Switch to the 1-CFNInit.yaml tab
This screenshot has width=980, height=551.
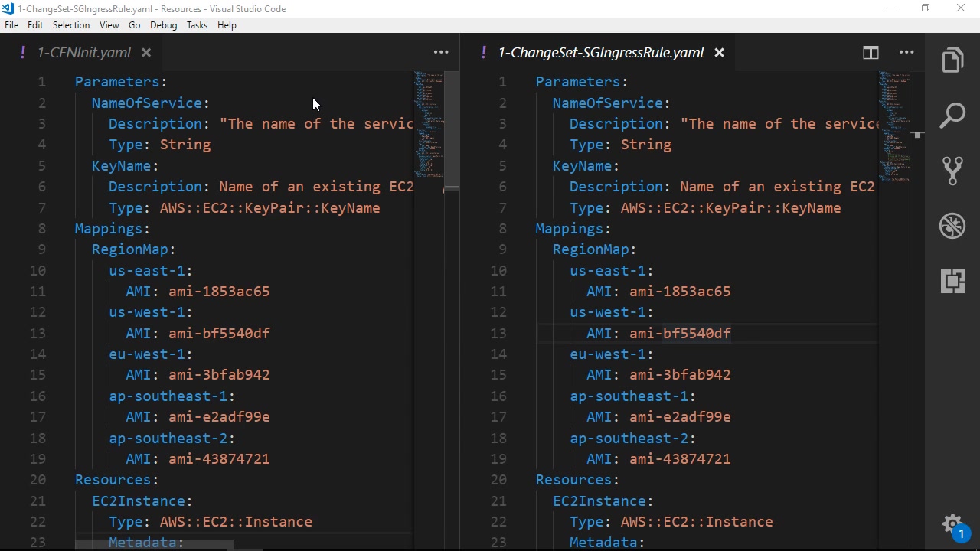[84, 53]
